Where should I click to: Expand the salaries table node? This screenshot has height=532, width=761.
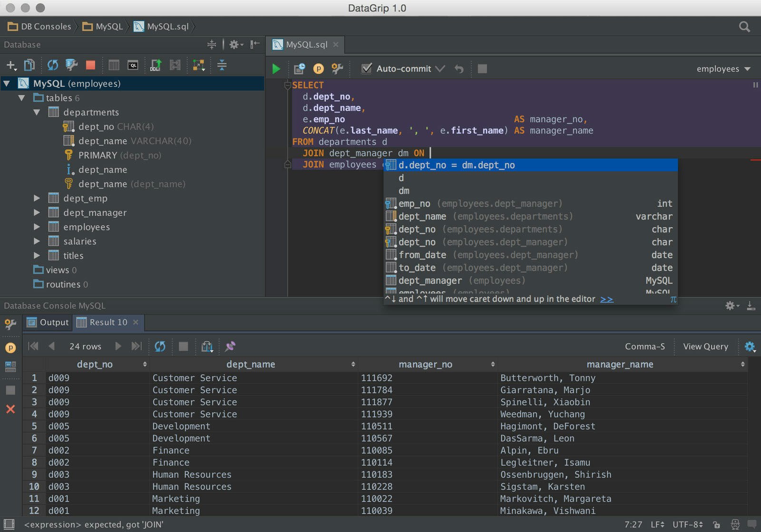pyautogui.click(x=37, y=242)
